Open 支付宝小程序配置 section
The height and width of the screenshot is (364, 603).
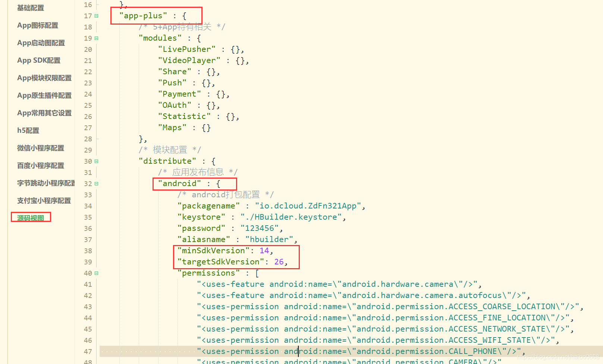pyautogui.click(x=44, y=201)
